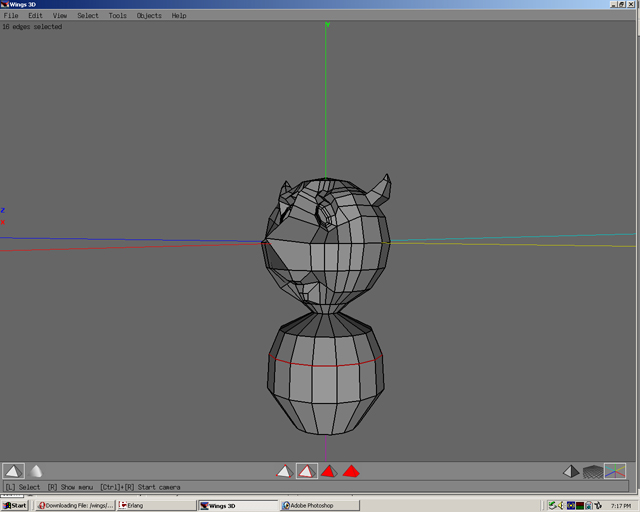Switch to vertex selection mode

click(284, 471)
